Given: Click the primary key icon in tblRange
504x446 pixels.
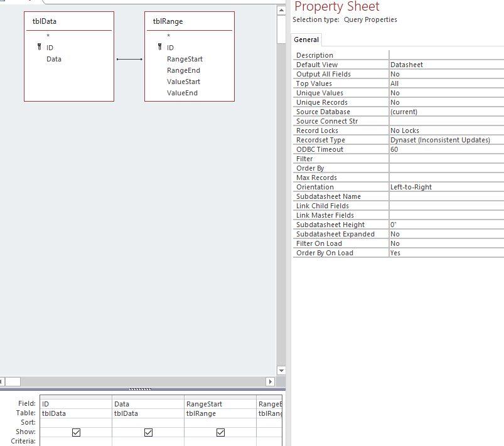Looking at the screenshot, I should (x=160, y=47).
